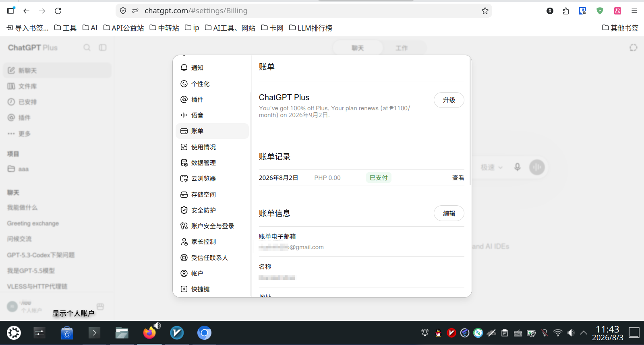Image resolution: width=644 pixels, height=345 pixels.
Task: Select 插件 in the settings list
Action: coord(212,99)
